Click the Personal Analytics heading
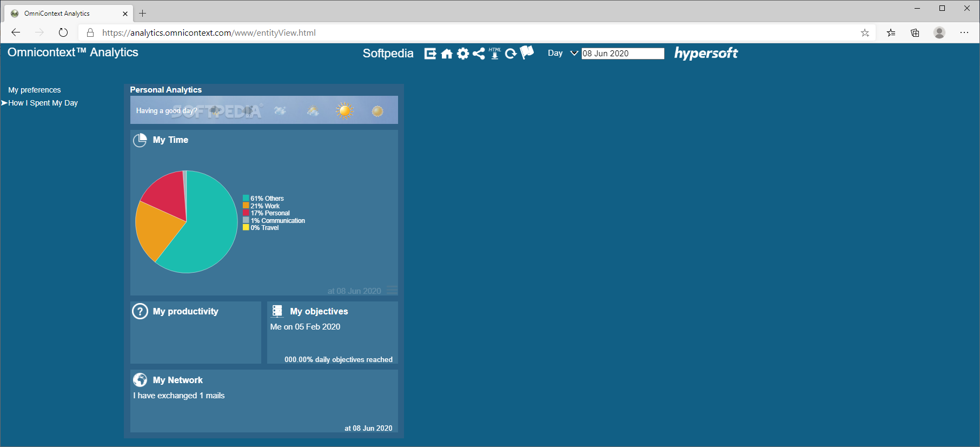 point(166,90)
